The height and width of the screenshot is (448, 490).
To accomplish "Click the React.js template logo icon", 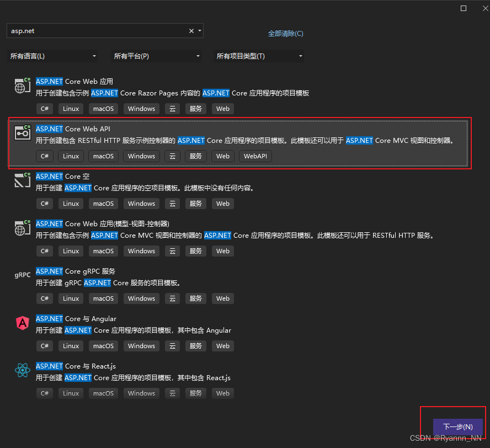I will tap(23, 370).
